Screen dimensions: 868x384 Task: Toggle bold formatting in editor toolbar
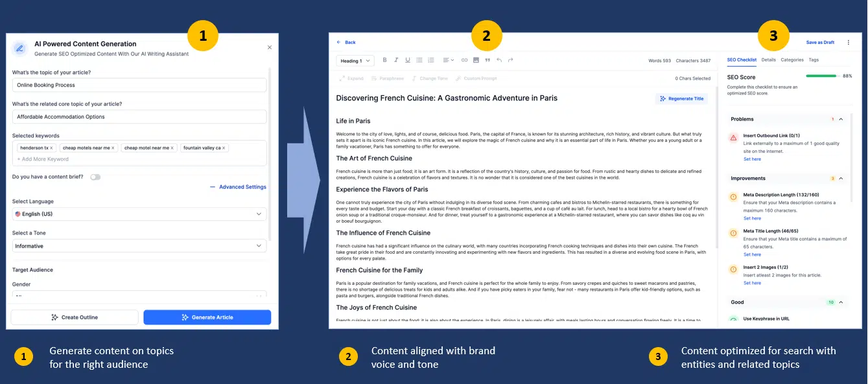pos(384,60)
